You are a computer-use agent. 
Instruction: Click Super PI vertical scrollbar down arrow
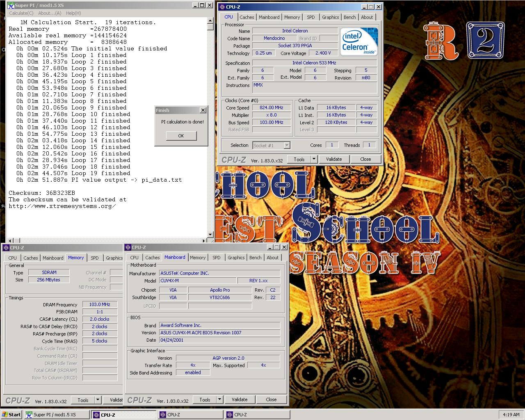click(x=210, y=234)
